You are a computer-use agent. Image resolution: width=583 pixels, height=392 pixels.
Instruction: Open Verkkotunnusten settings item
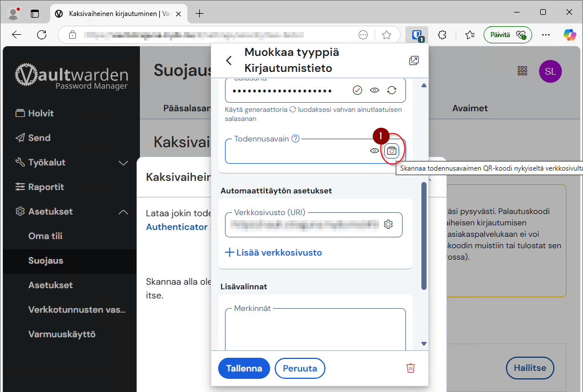pos(77,309)
